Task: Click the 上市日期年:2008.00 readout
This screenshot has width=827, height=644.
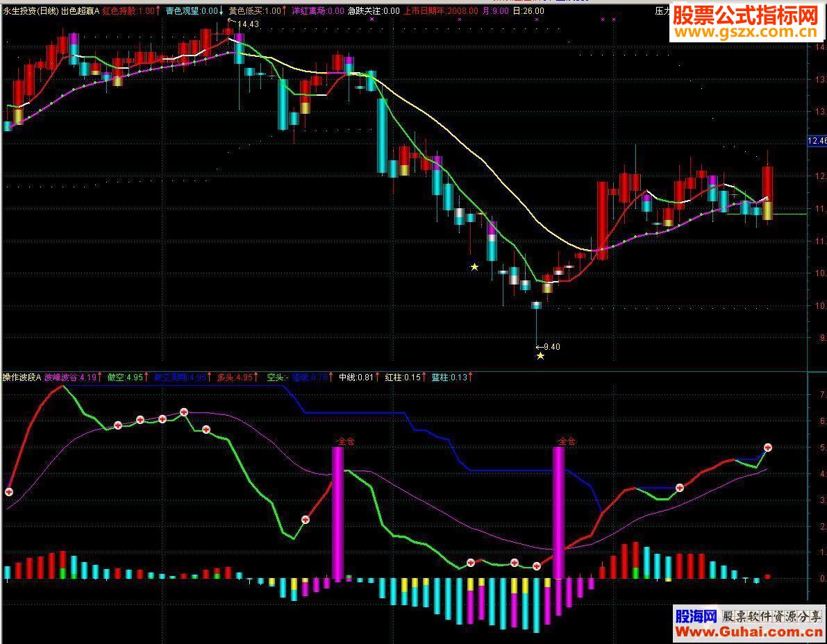Action: coord(441,10)
